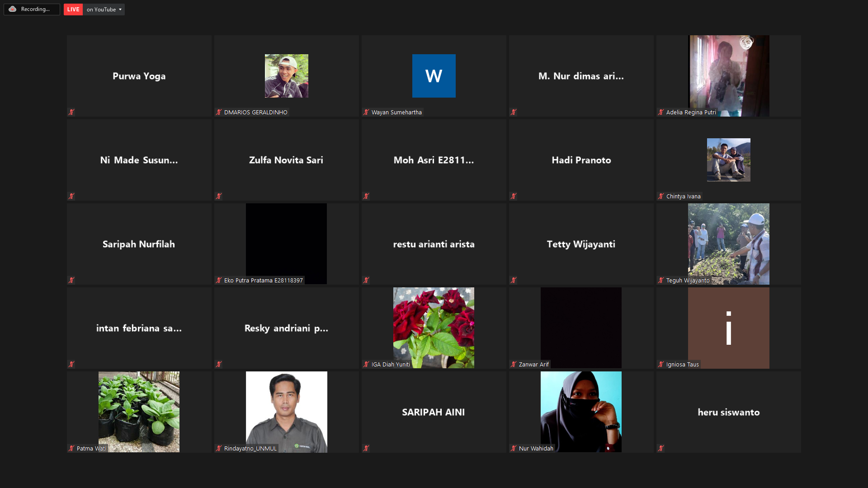Screen dimensions: 868x488
Task: Click muted mic icon beside Teguh Wijayanto
Action: (661, 280)
